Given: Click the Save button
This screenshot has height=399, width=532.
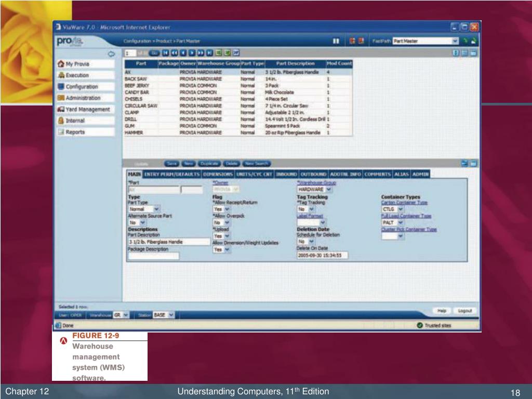Looking at the screenshot, I should (171, 164).
